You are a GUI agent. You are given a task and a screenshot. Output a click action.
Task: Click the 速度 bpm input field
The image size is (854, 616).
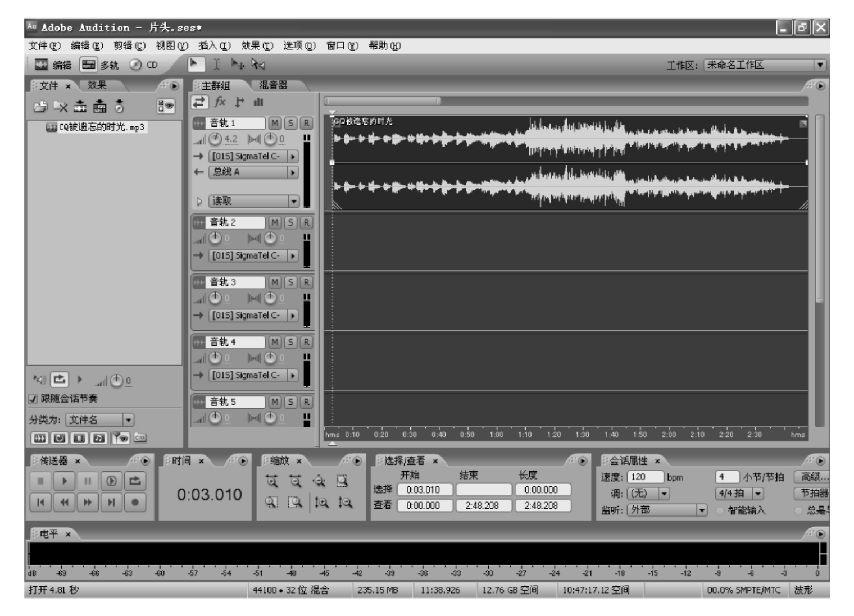(x=645, y=477)
